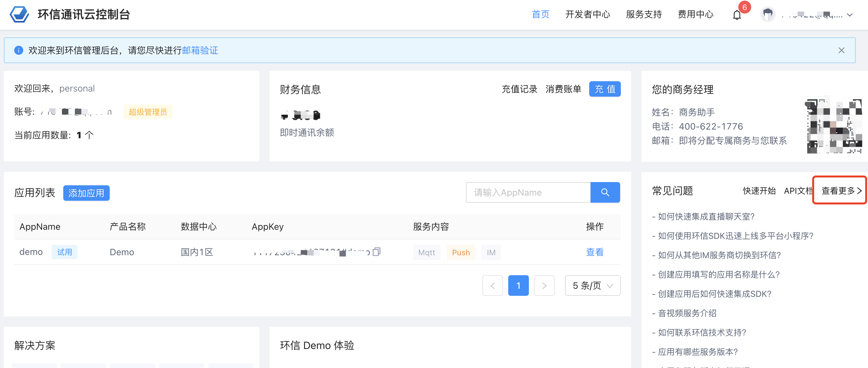
Task: Click the Mqtt service tag
Action: point(426,253)
